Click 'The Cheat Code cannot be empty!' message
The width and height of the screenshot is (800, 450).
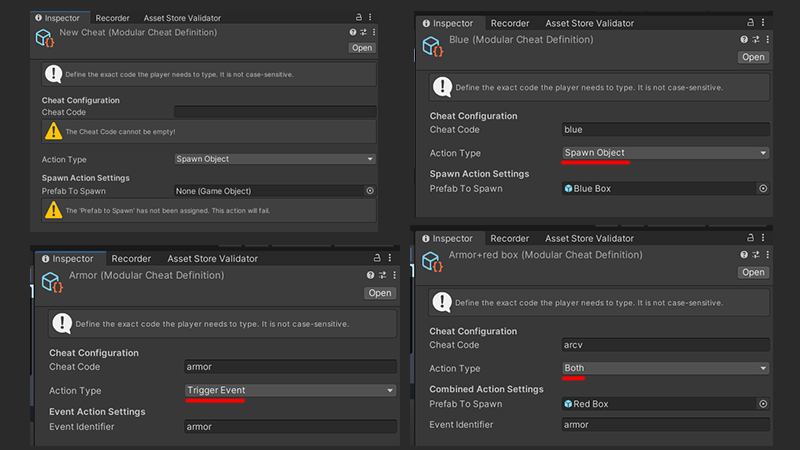(120, 132)
